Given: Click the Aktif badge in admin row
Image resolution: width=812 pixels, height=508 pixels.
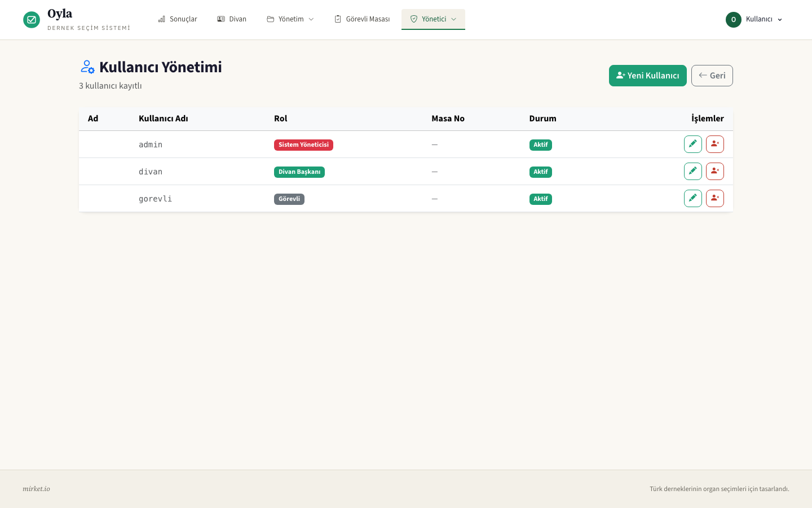Looking at the screenshot, I should point(541,145).
